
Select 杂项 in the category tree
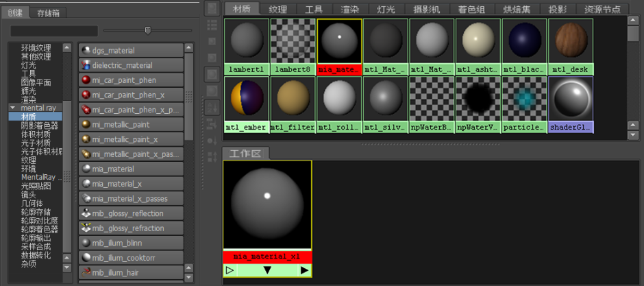click(x=28, y=263)
